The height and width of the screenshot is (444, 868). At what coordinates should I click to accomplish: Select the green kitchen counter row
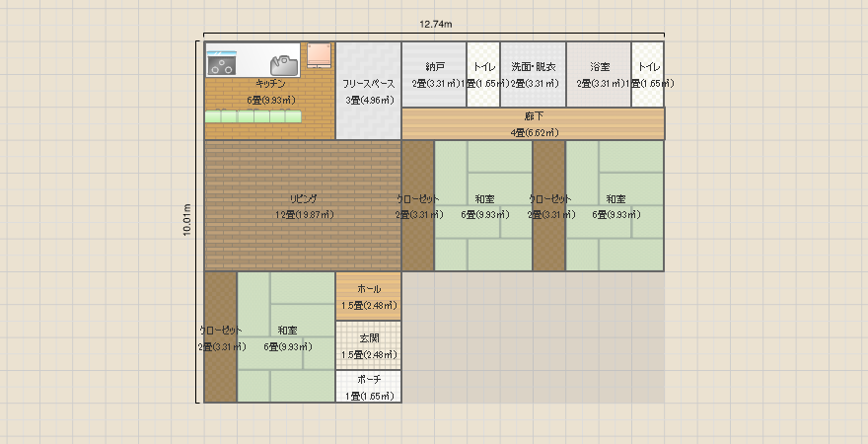[253, 116]
